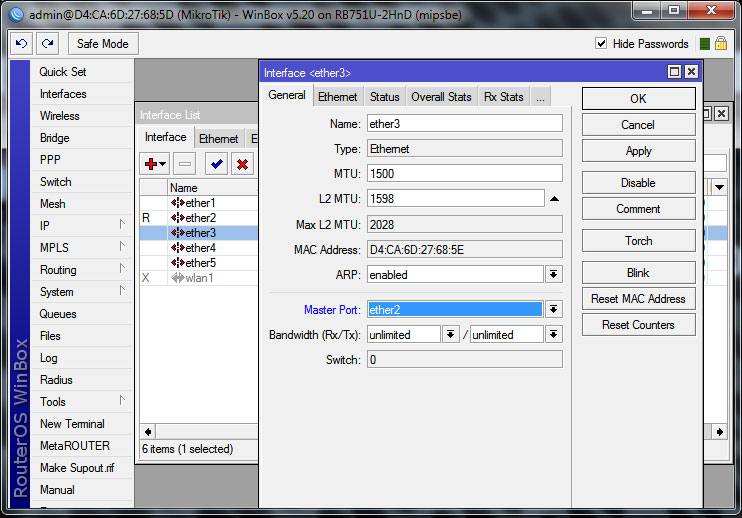Screen dimensions: 742x518
Task: Open the ARP dropdown
Action: [553, 274]
